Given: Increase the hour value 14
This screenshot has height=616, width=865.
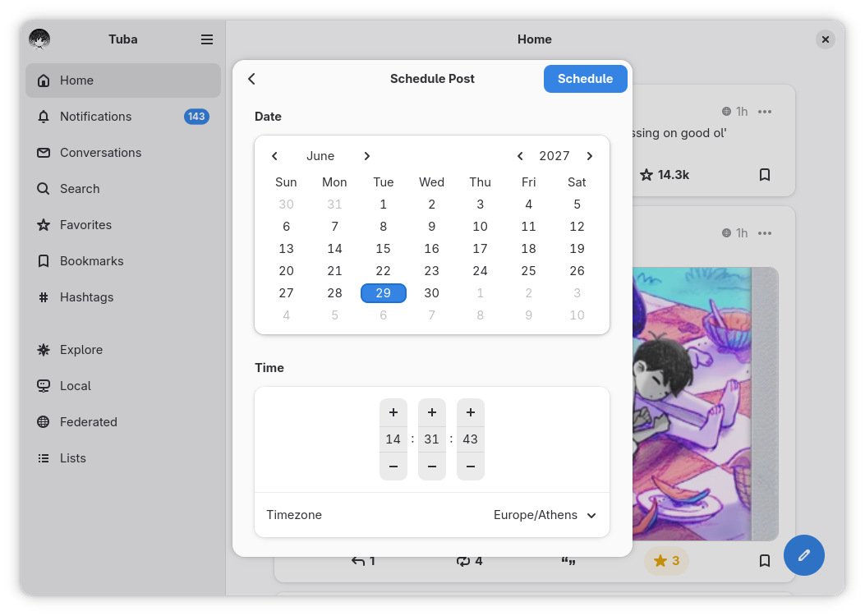Looking at the screenshot, I should [x=393, y=412].
